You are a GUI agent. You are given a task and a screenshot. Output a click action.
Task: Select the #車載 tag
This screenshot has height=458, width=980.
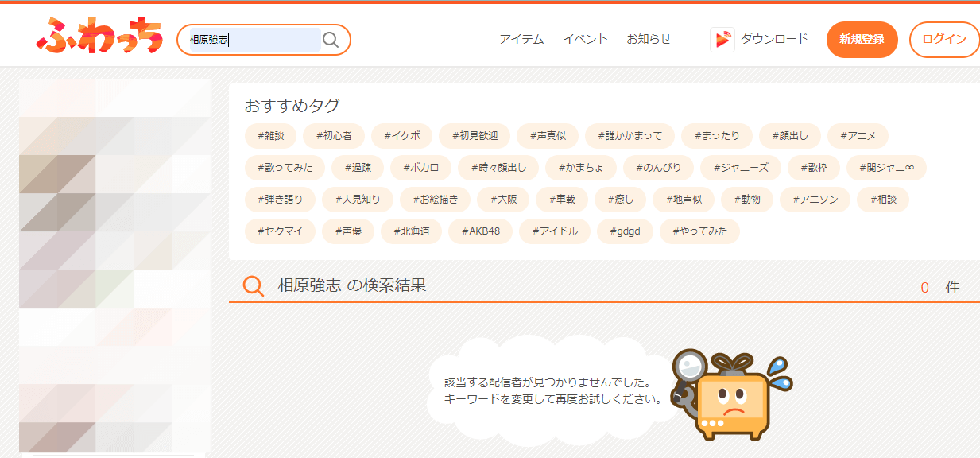coord(562,200)
